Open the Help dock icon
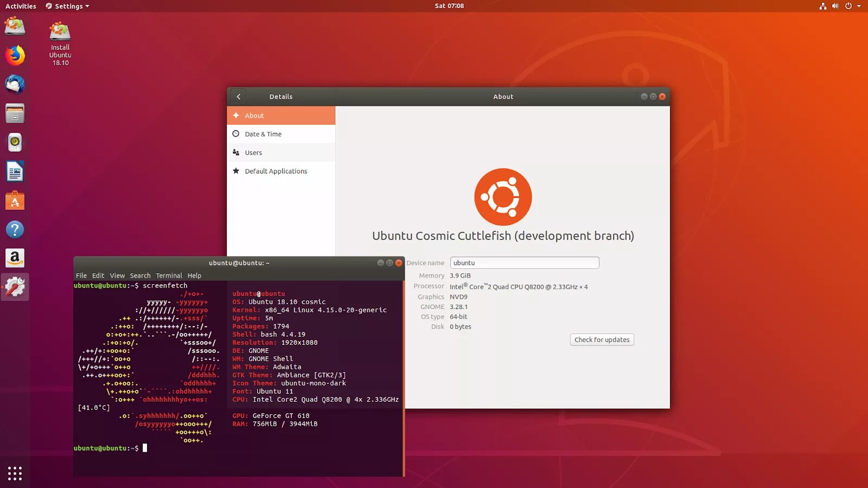The image size is (868, 488). [x=15, y=230]
